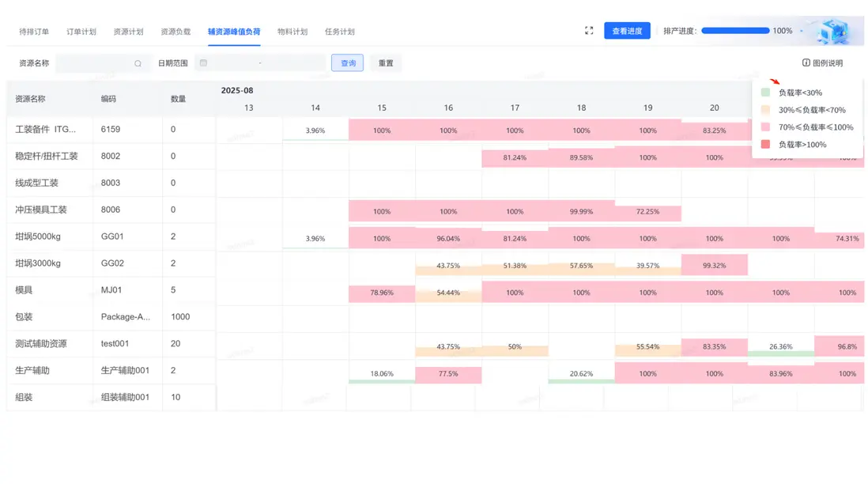This screenshot has height=484, width=868.
Task: Open the 订单计划 tab
Action: click(x=81, y=32)
